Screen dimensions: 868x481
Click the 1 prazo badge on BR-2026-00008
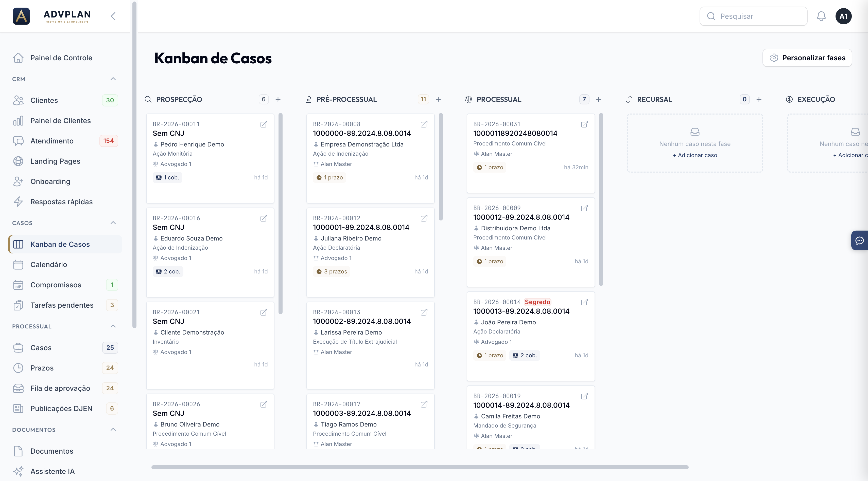tap(329, 177)
